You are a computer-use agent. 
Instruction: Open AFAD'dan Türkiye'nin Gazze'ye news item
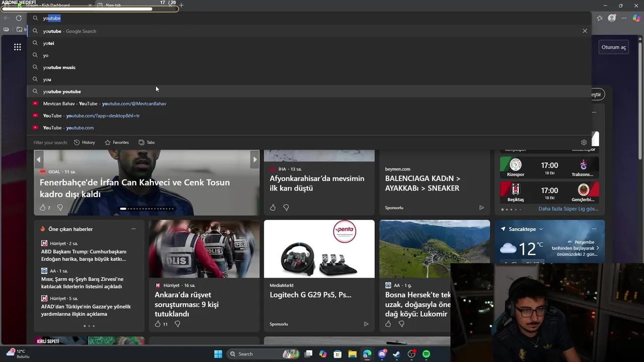[x=86, y=310]
